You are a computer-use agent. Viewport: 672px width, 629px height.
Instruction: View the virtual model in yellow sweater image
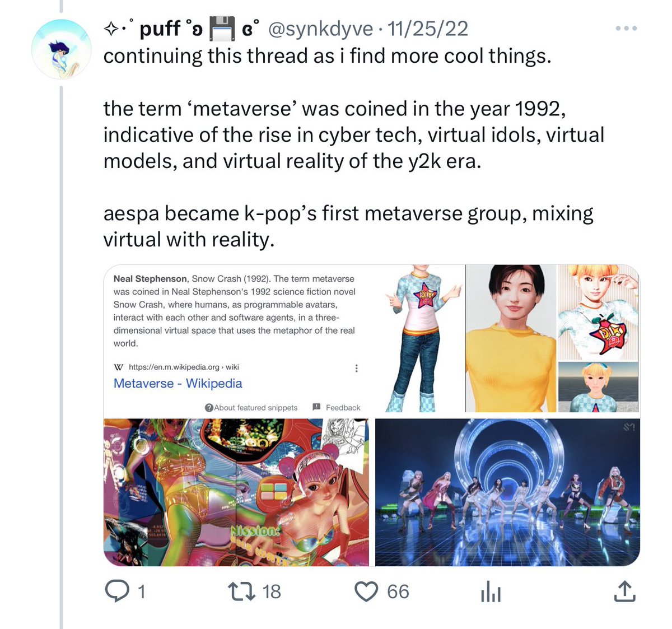(x=511, y=339)
